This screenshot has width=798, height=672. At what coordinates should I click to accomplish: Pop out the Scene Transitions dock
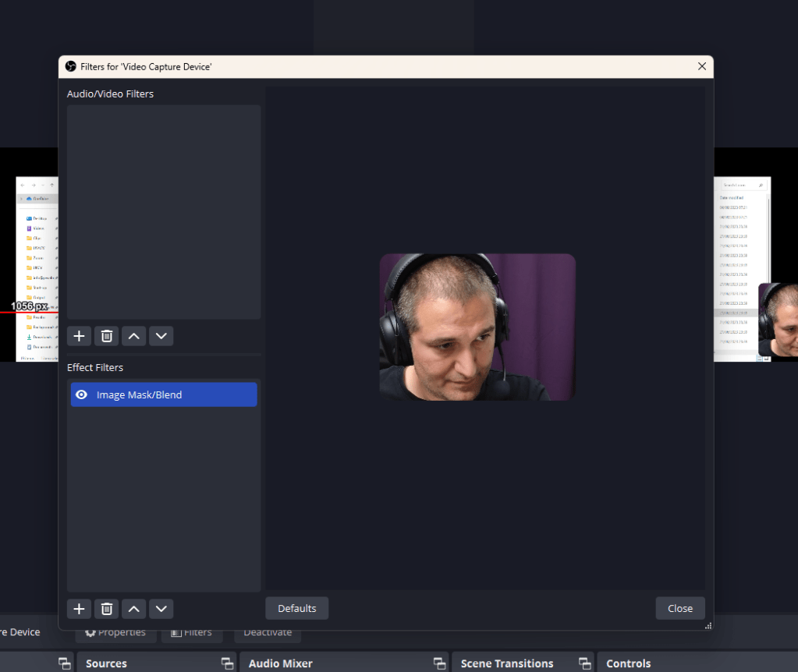[x=585, y=663]
